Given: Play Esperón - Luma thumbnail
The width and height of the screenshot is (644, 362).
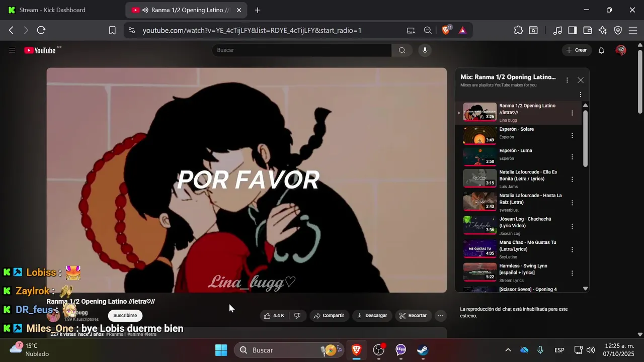Looking at the screenshot, I should [479, 156].
